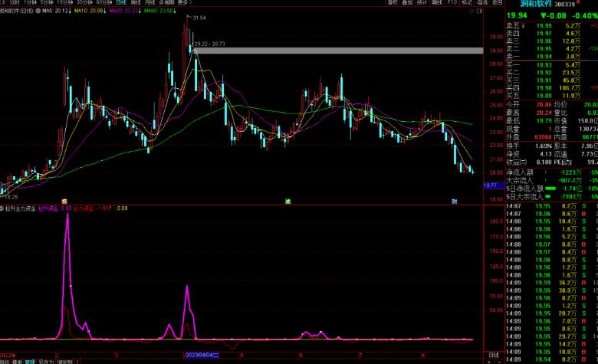The width and height of the screenshot is (598, 364).
Task: Click the highlighted 2023/04/04 date marker
Action: coord(202,356)
